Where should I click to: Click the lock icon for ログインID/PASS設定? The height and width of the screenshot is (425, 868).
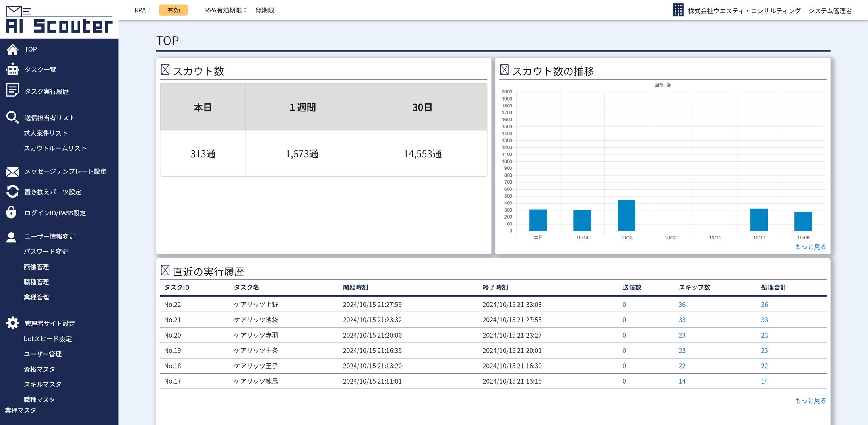[12, 212]
